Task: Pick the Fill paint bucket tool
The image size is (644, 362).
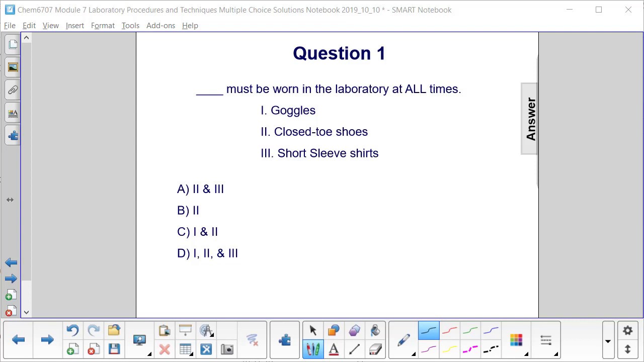Action: 375,330
